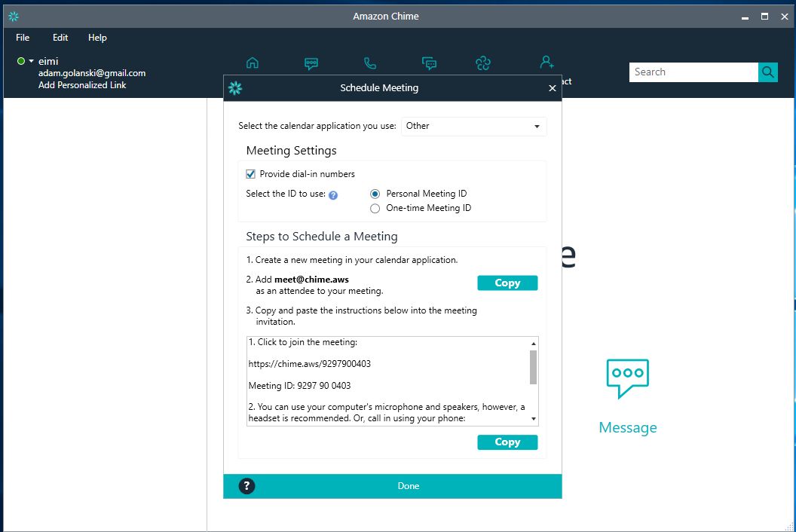Click the blue help icon beside Select the ID
This screenshot has height=532, width=796.
333,195
